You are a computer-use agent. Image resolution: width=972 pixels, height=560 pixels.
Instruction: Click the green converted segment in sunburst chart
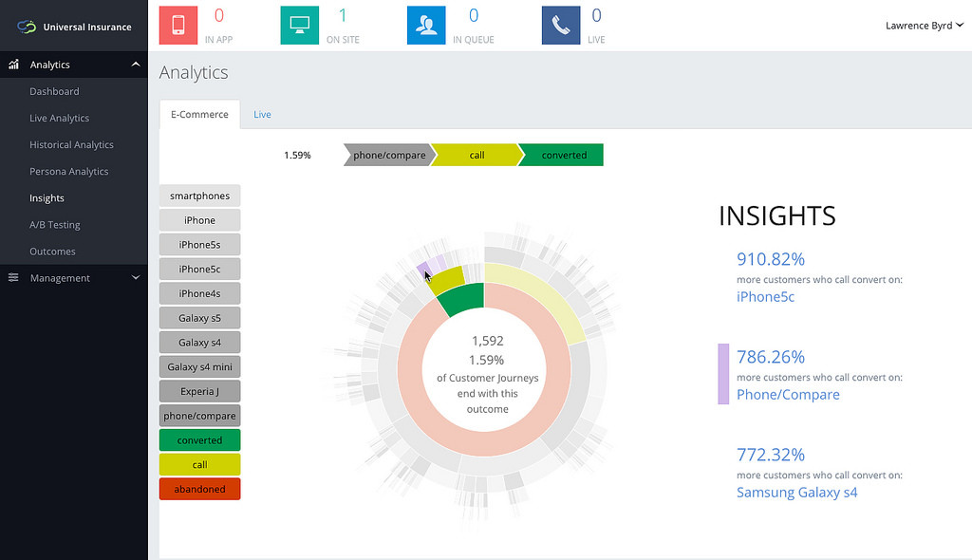pos(463,299)
